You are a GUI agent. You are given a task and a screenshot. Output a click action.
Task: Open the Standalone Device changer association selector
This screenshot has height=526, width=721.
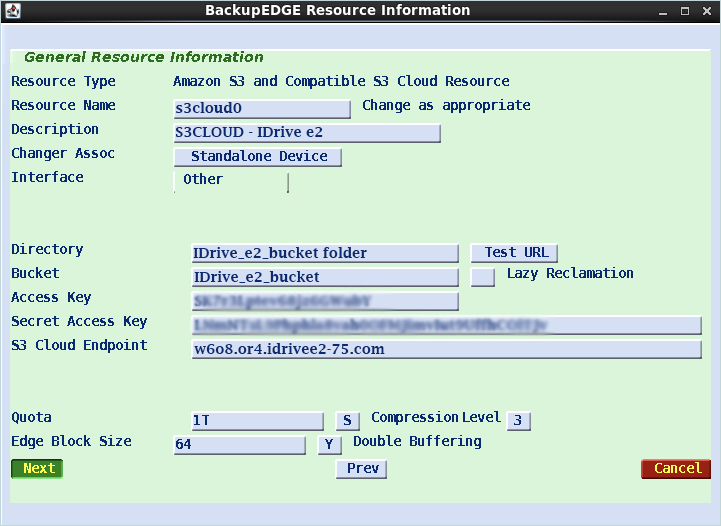258,157
